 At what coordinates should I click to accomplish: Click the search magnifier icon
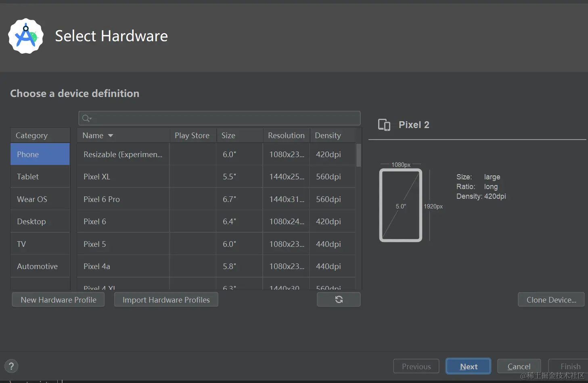point(86,118)
